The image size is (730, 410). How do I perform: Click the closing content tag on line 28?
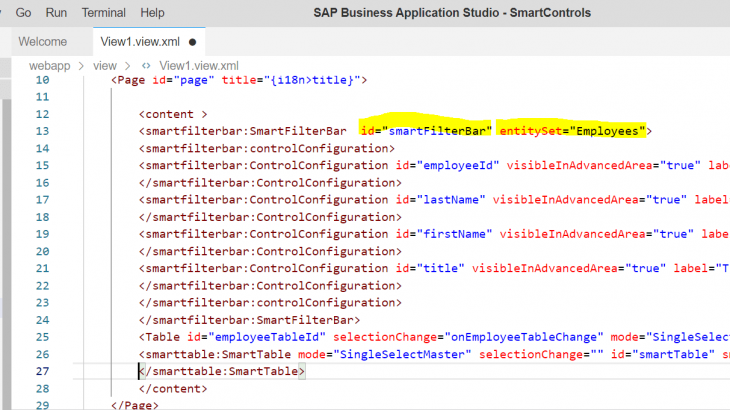coord(173,389)
